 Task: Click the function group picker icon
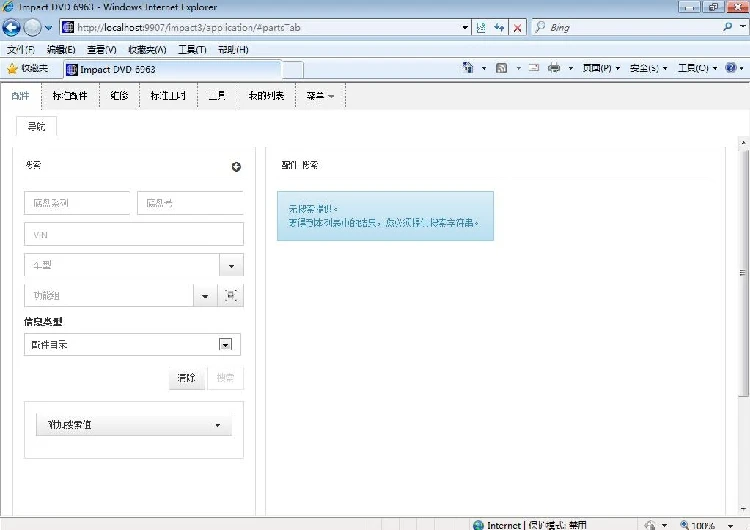231,296
